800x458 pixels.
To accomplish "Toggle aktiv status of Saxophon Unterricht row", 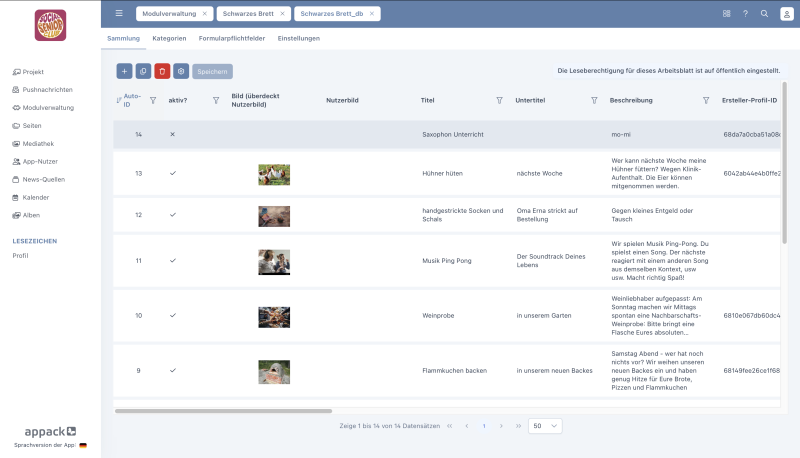I will click(x=172, y=134).
